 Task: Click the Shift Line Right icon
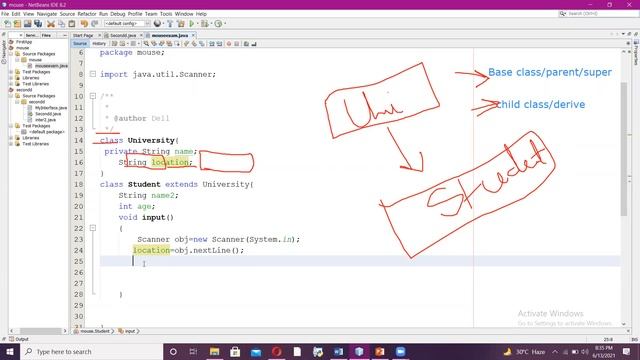pos(220,44)
